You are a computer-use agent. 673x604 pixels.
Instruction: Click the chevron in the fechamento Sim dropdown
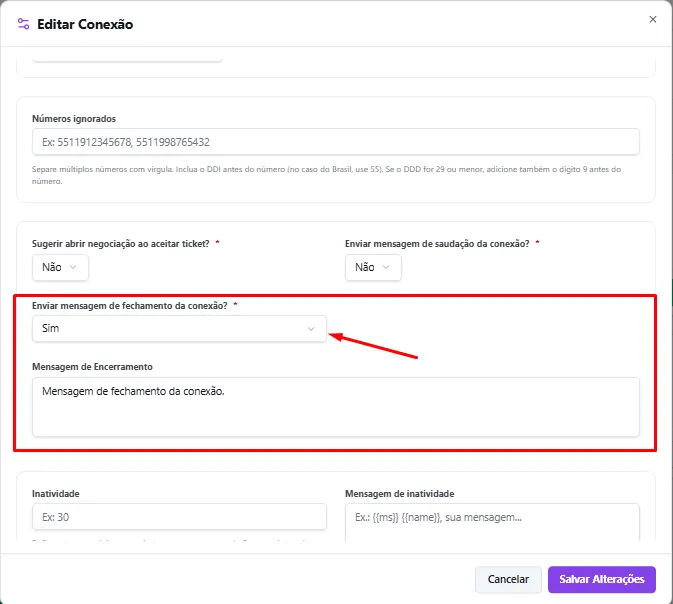(x=311, y=329)
